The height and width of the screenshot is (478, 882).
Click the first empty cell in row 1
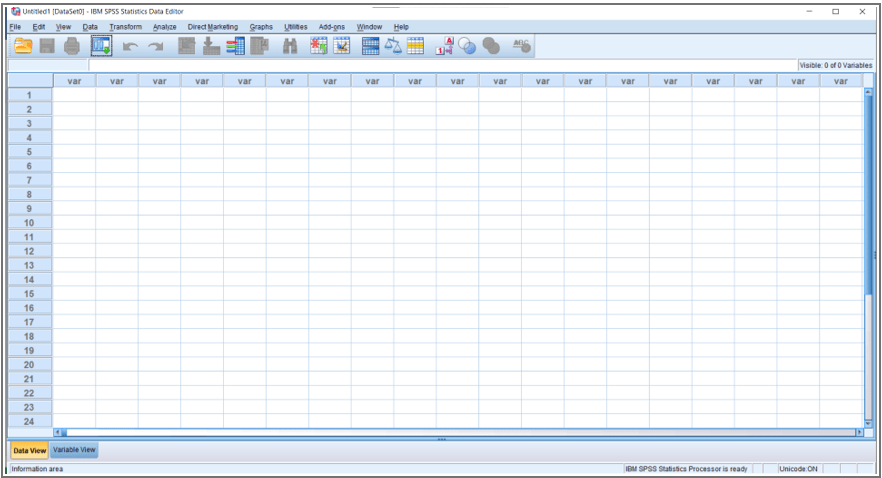74,95
